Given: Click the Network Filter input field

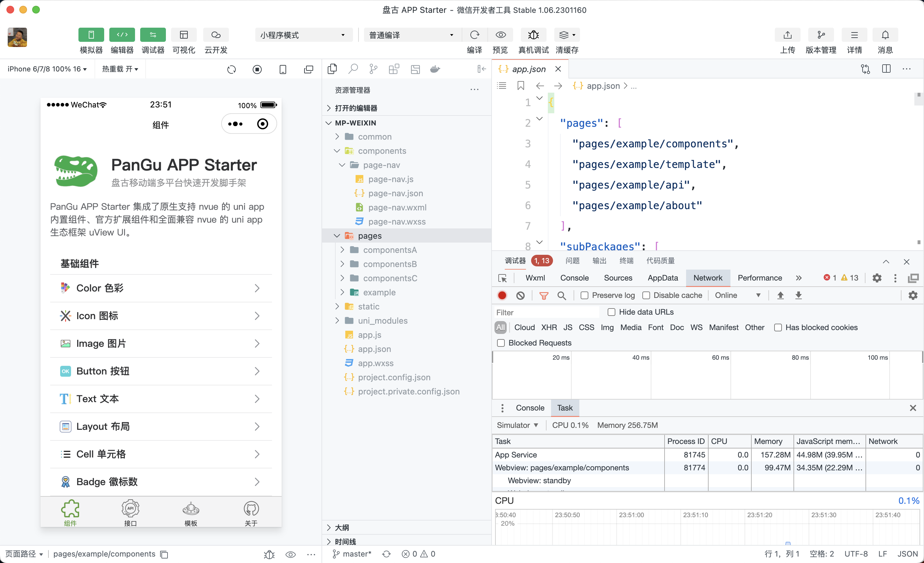Looking at the screenshot, I should tap(546, 312).
